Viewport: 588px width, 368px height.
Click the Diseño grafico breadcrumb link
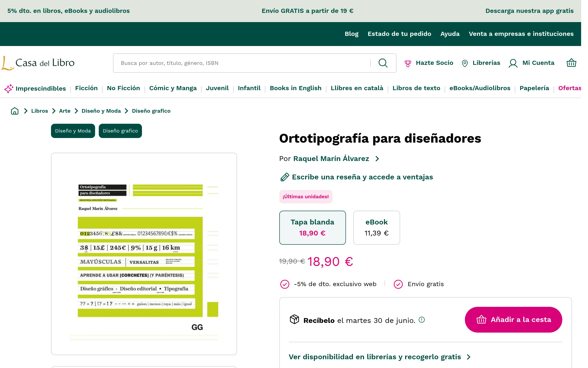[151, 111]
